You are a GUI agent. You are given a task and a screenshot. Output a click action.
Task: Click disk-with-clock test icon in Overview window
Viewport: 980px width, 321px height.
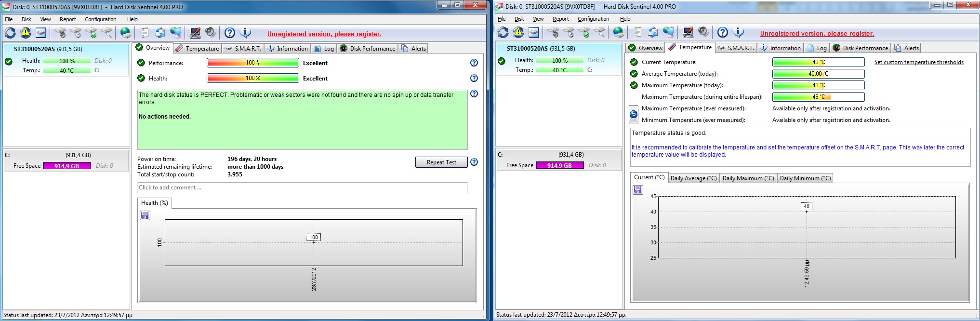(75, 33)
